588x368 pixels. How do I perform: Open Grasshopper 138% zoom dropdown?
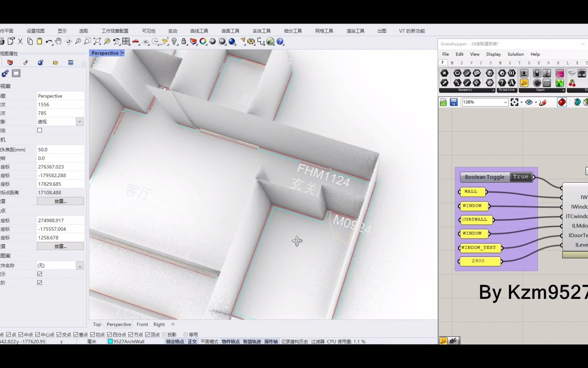click(x=506, y=102)
